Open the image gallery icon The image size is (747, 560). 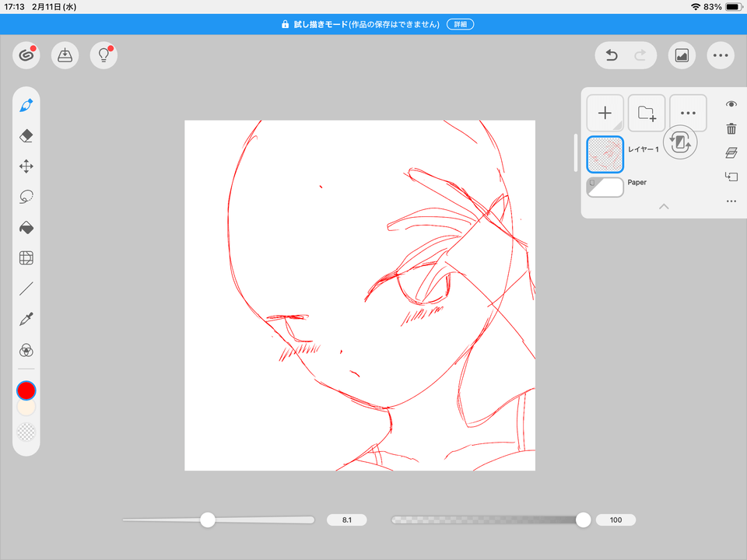(x=682, y=55)
